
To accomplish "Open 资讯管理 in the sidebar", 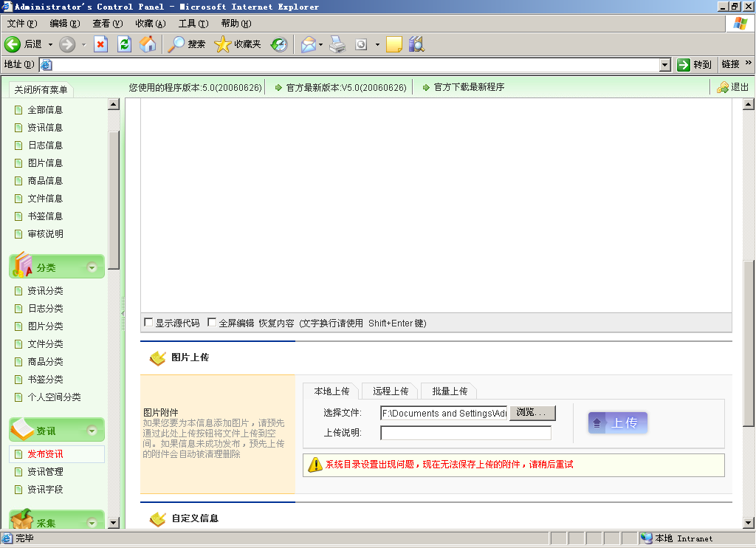I will [x=45, y=472].
